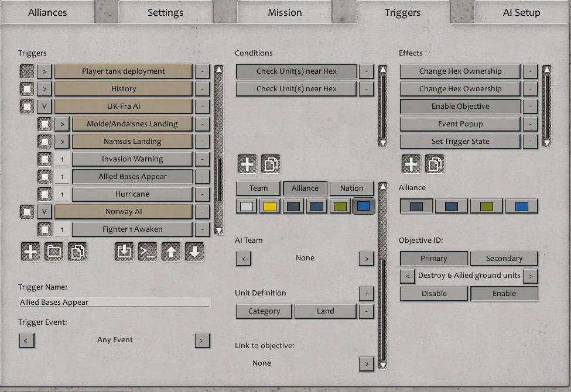Click the import trigger icon
This screenshot has width=571, height=392.
point(124,252)
